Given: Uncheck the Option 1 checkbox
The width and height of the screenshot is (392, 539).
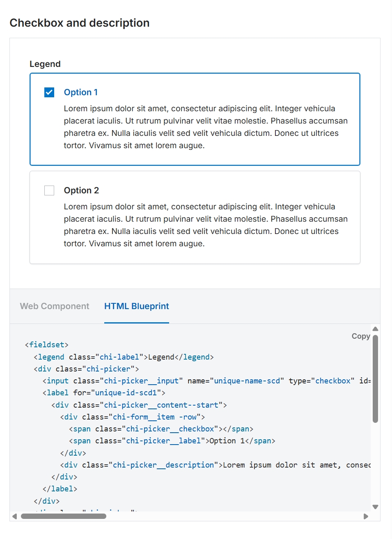Looking at the screenshot, I should [x=49, y=92].
